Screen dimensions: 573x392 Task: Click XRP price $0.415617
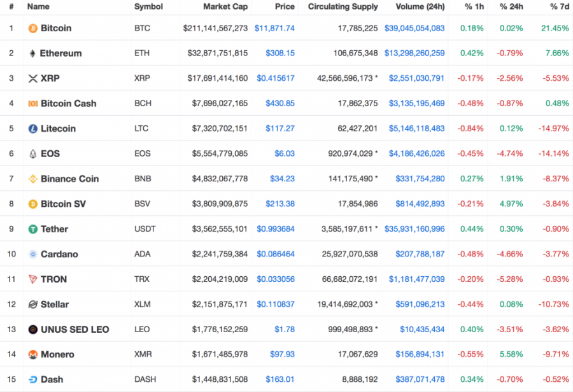(276, 78)
